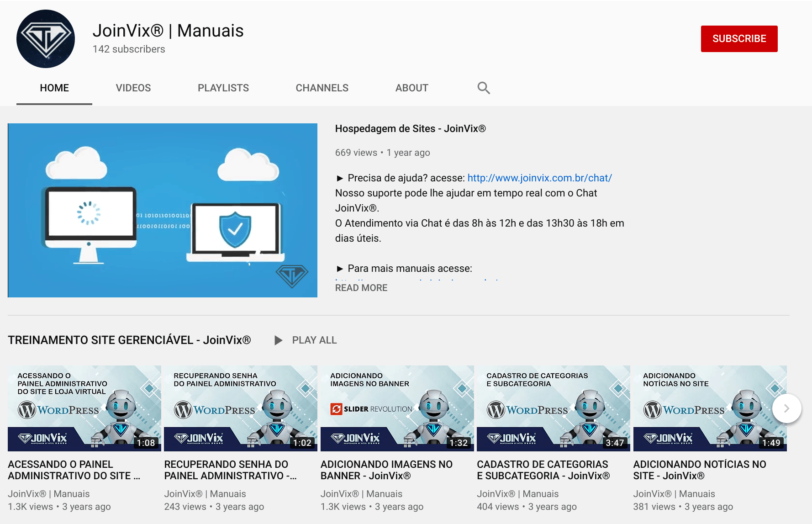Open the About tab
Screen dimensions: 812x524
[412, 88]
